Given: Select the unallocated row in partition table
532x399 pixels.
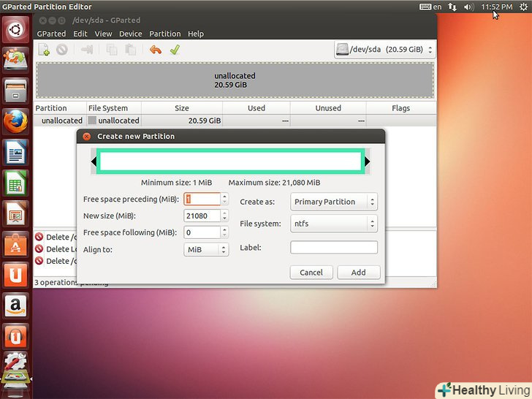Looking at the screenshot, I should pyautogui.click(x=235, y=121).
